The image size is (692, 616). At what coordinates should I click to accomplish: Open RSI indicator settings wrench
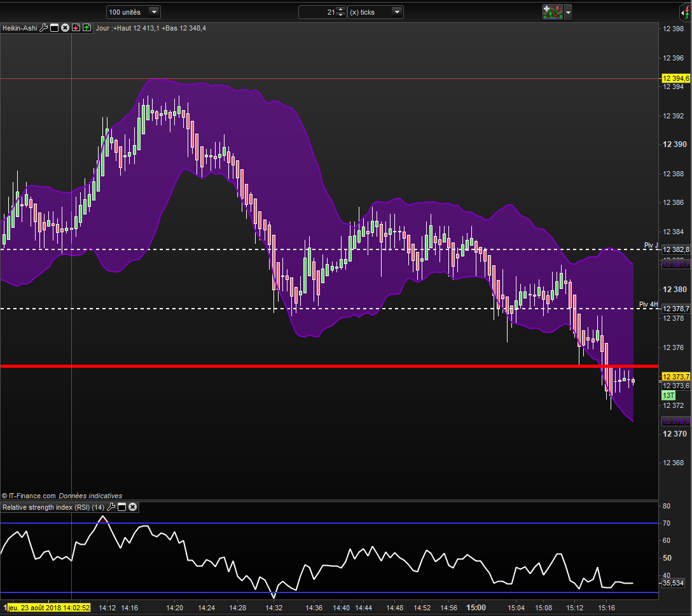111,507
